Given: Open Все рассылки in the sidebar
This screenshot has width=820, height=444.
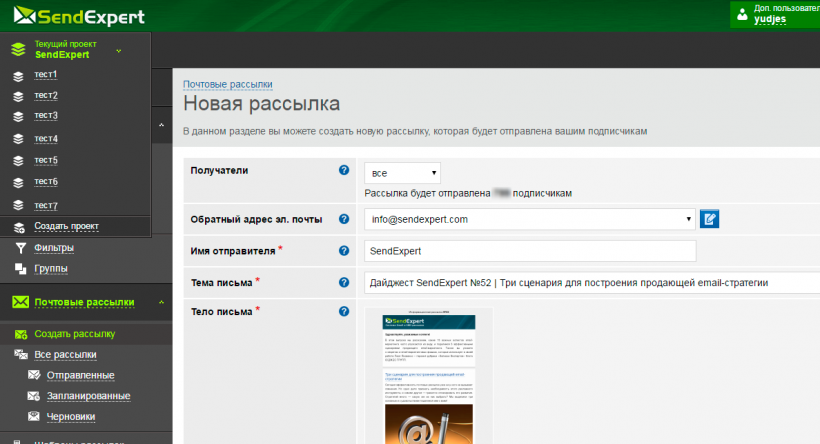Looking at the screenshot, I should tap(65, 355).
